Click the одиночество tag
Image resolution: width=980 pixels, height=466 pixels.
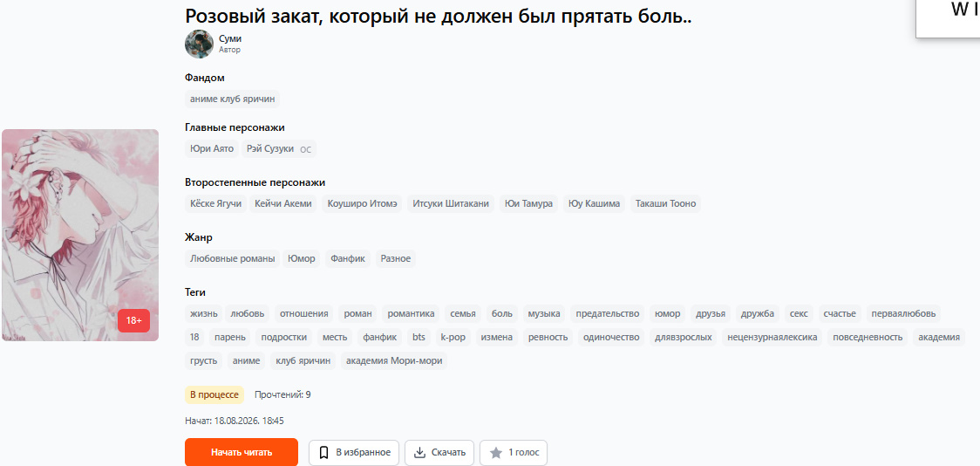(x=611, y=337)
